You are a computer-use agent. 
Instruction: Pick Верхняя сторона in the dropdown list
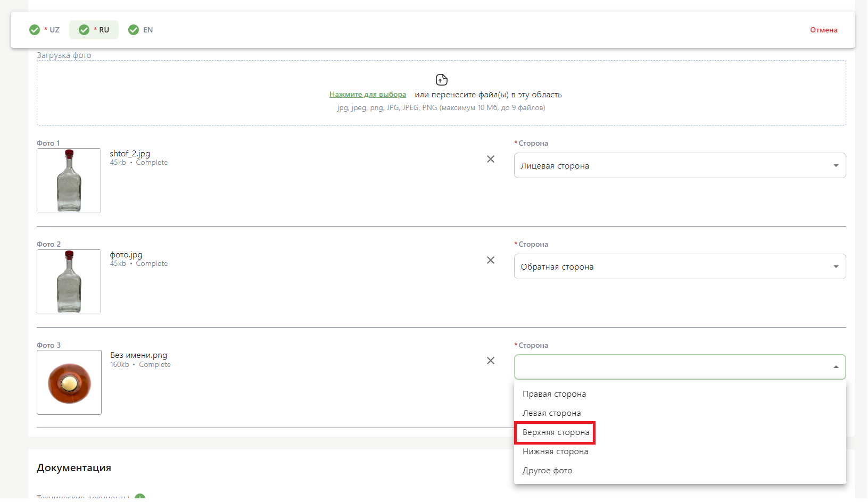pos(556,432)
